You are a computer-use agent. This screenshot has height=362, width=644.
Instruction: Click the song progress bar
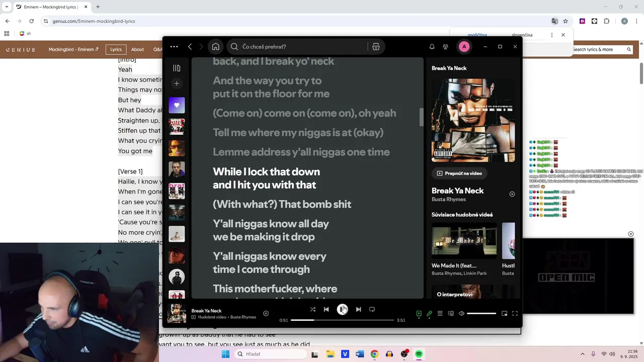click(342, 320)
